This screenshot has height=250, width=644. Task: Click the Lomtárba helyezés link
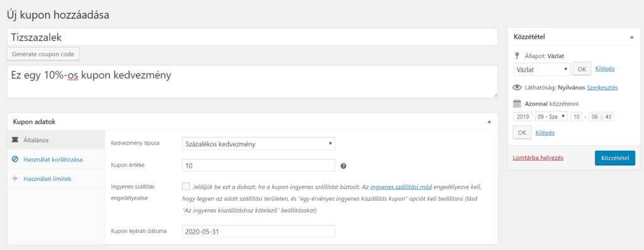[538, 158]
